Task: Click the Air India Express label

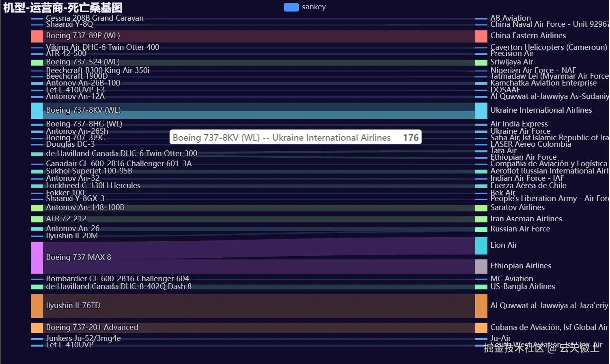Action: pyautogui.click(x=519, y=124)
